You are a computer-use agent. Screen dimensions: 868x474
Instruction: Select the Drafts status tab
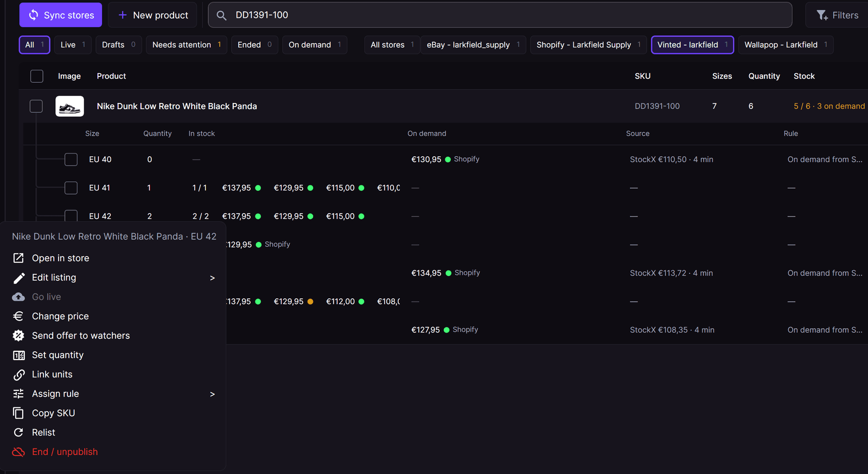(119, 44)
